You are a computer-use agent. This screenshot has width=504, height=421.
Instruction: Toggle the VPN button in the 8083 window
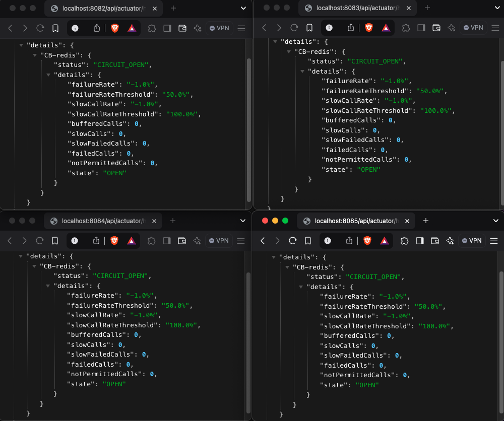[x=473, y=28]
